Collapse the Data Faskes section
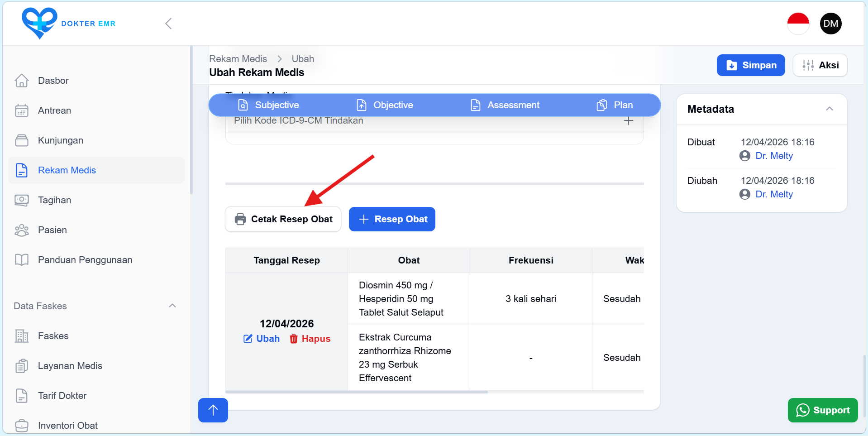The width and height of the screenshot is (868, 436). pos(172,306)
